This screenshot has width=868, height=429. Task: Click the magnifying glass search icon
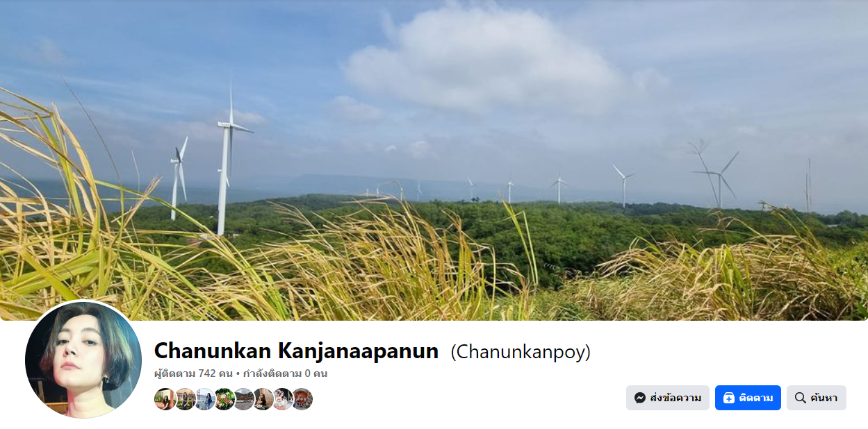800,398
